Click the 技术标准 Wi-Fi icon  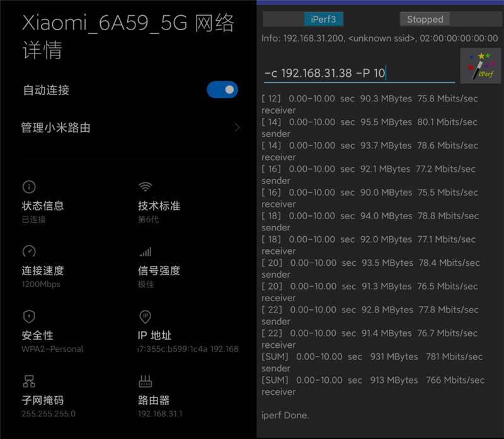click(146, 186)
